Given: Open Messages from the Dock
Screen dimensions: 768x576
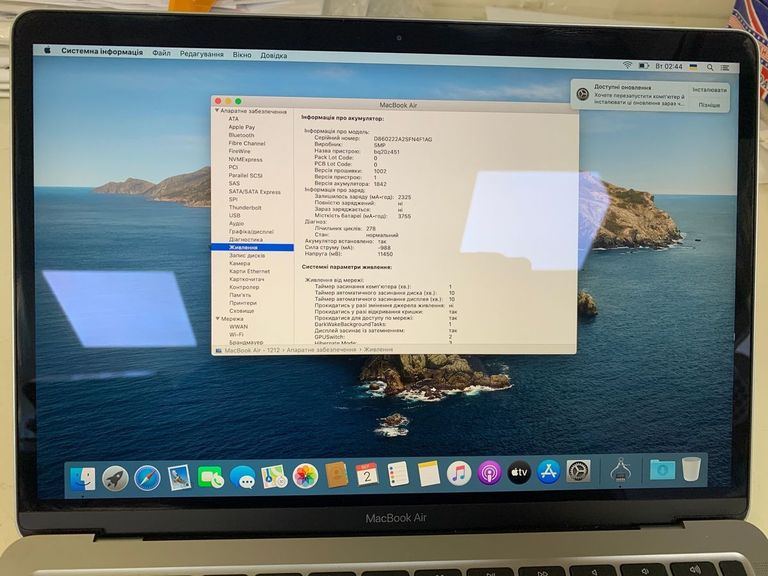Looking at the screenshot, I should (x=242, y=477).
